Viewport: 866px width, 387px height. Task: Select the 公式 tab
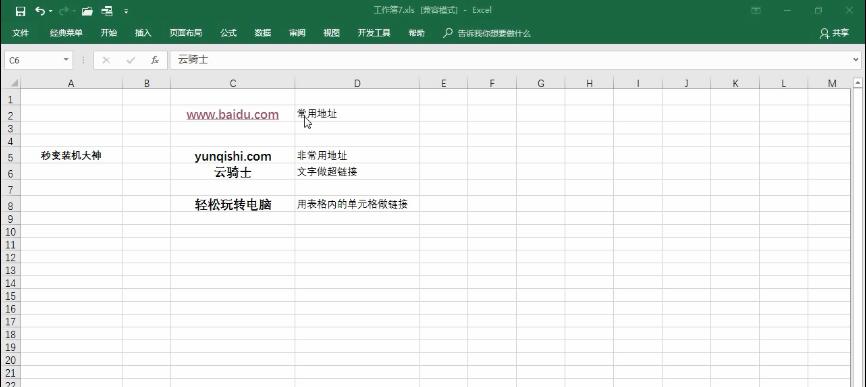pyautogui.click(x=228, y=33)
